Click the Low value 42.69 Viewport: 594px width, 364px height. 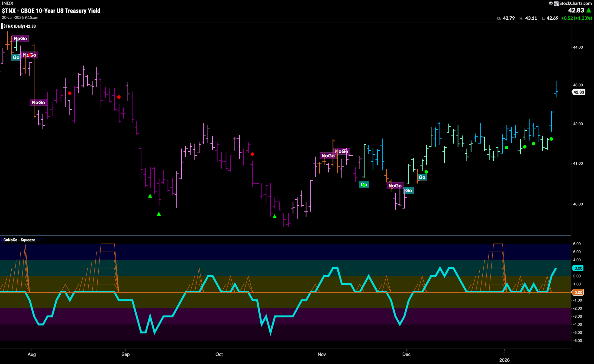(552, 18)
